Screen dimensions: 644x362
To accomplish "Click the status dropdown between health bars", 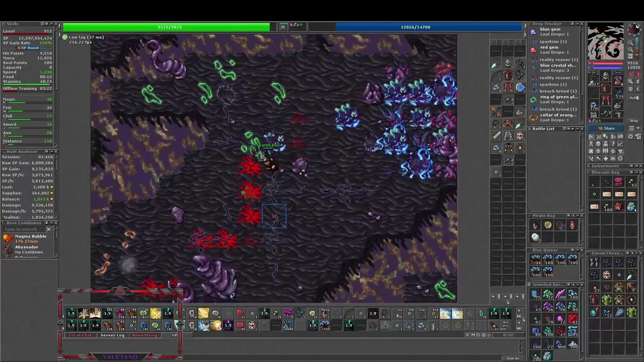I will 283,27.
